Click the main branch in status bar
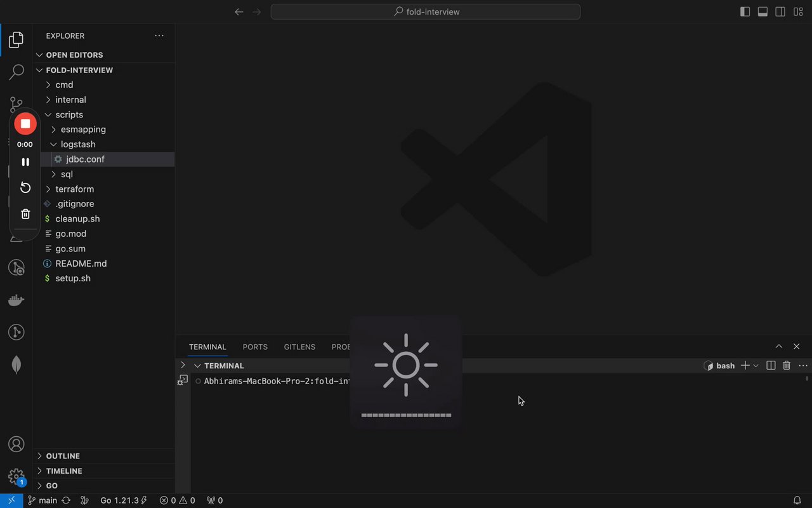 point(43,500)
